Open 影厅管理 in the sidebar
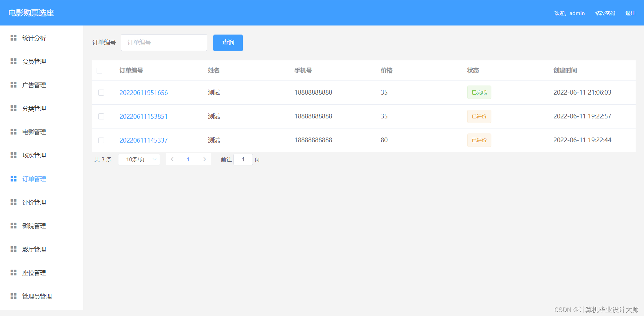The image size is (644, 316). click(34, 250)
